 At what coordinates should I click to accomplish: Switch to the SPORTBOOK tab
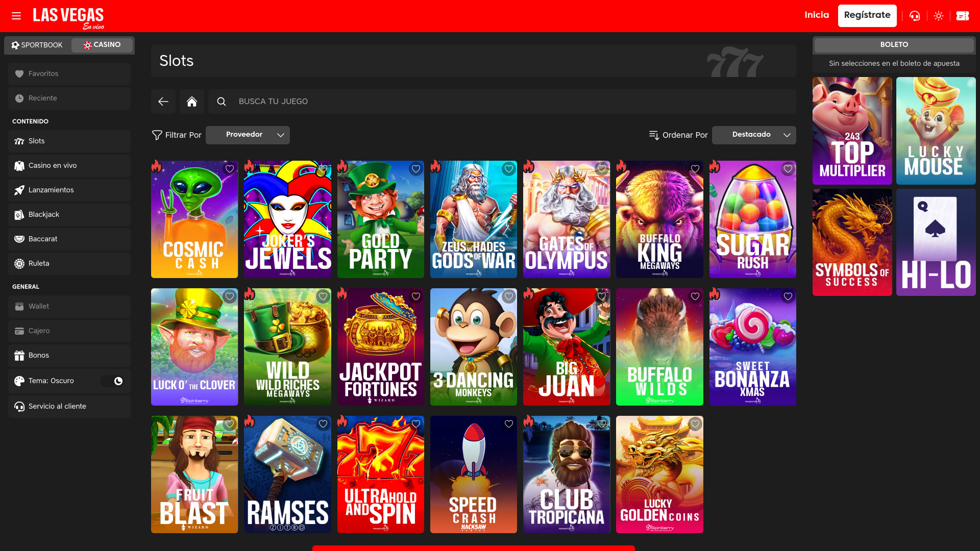point(37,45)
